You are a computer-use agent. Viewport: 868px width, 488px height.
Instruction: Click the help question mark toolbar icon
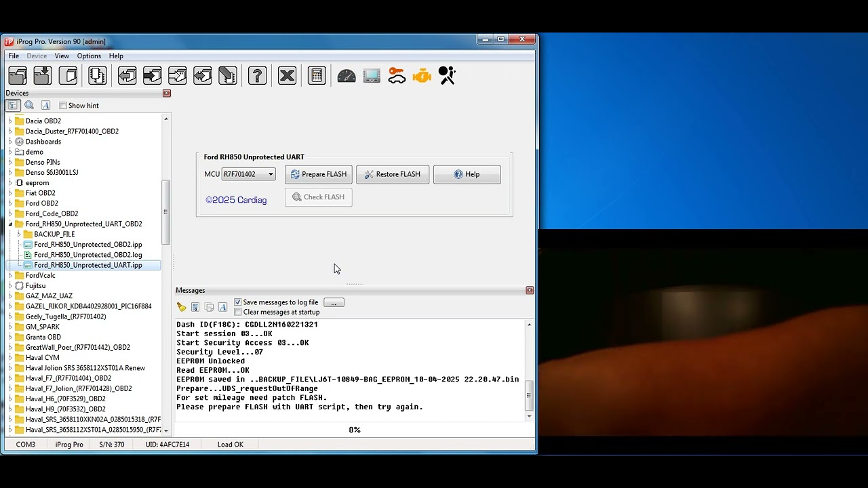click(x=257, y=75)
